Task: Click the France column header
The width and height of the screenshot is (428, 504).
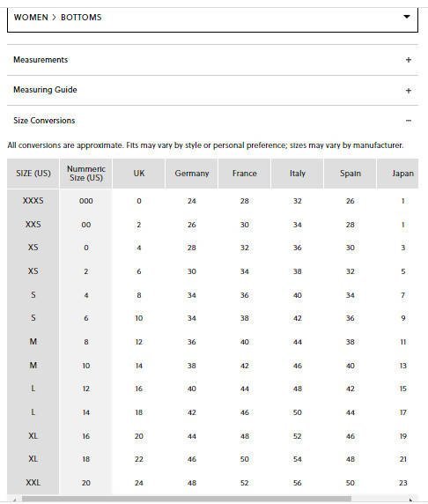Action: (x=244, y=174)
